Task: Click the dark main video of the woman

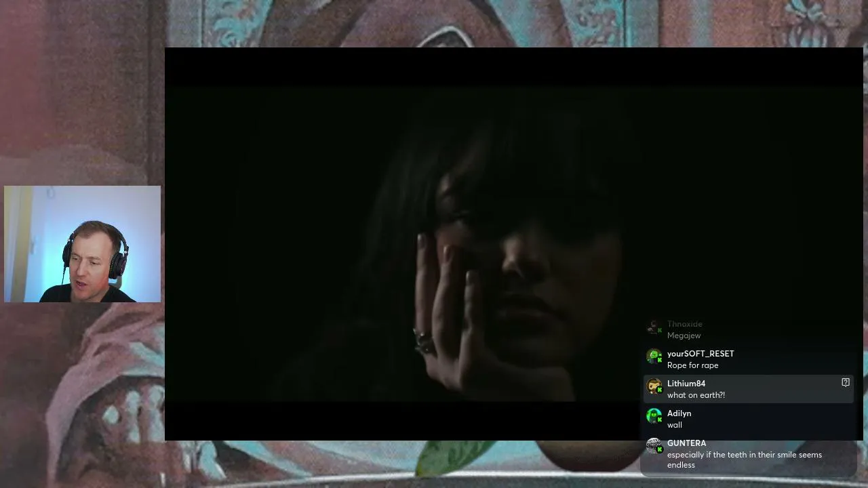Action: pyautogui.click(x=513, y=244)
